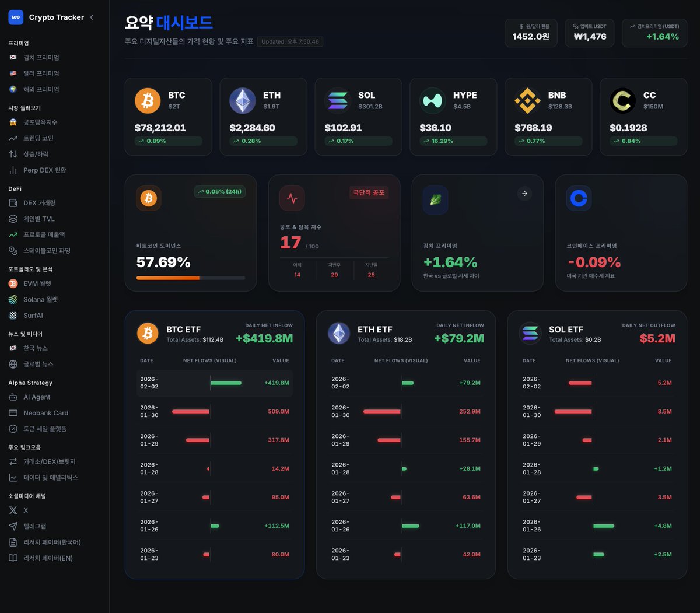700x613 pixels.
Task: Collapse the sidebar with the chevron
Action: click(92, 17)
